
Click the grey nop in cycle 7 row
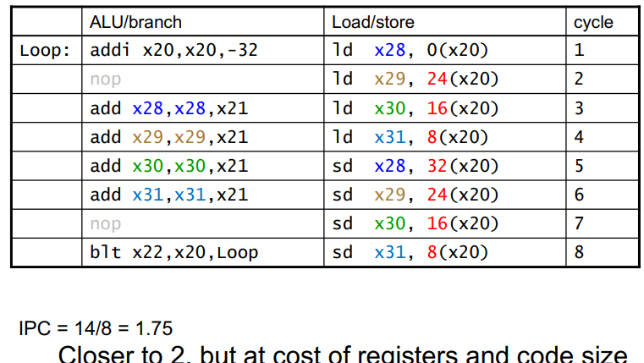click(106, 223)
